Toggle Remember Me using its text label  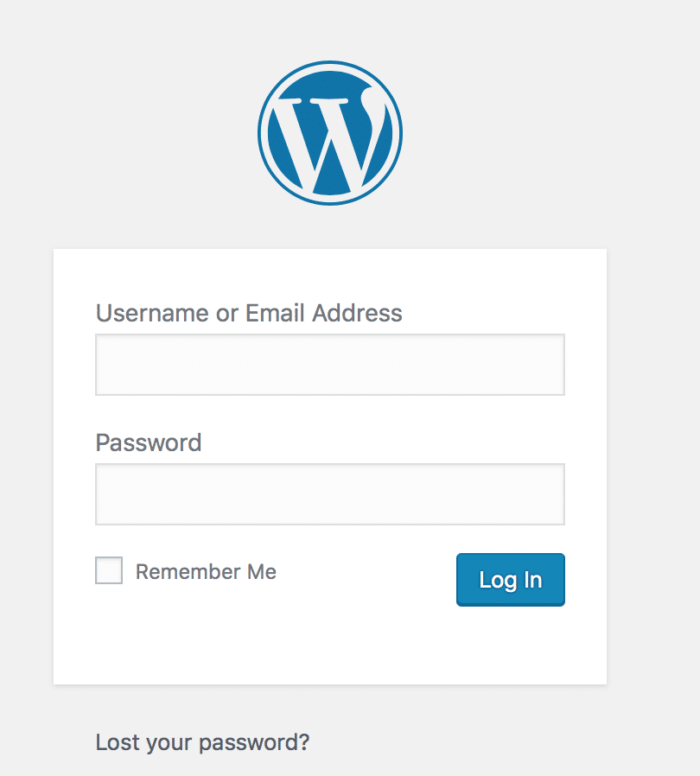[206, 571]
